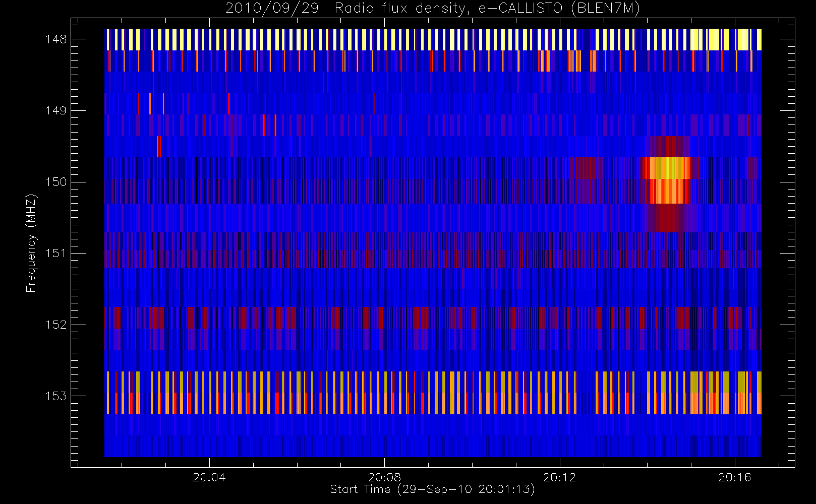Viewport: 816px width, 504px height.
Task: Click the 20:12 time tick label
Action: [x=559, y=477]
